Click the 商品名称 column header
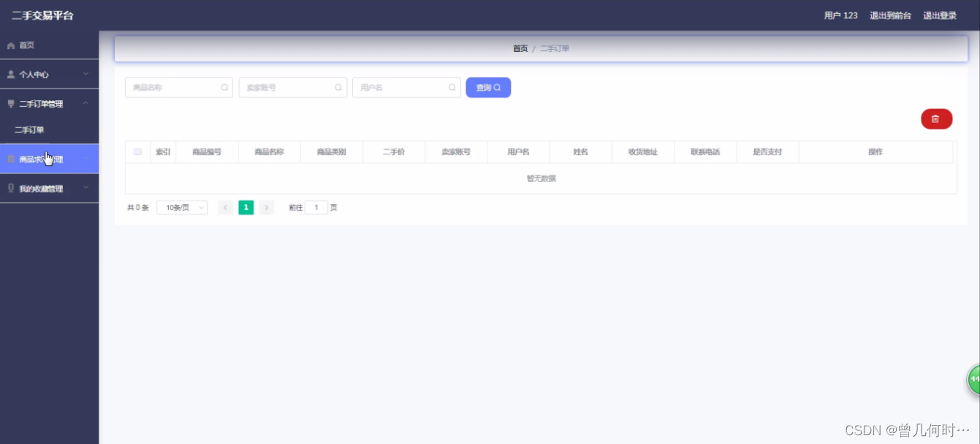The image size is (980, 444). click(269, 152)
